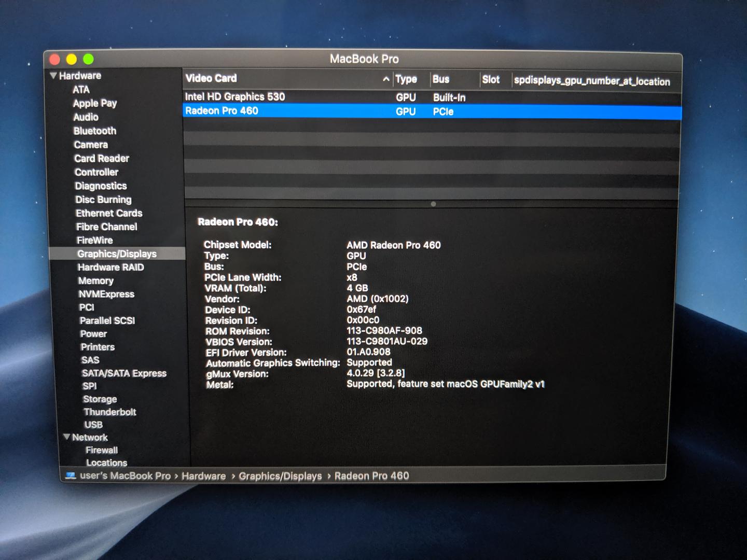This screenshot has width=747, height=560.
Task: Click the computer icon in path bar
Action: 71,475
